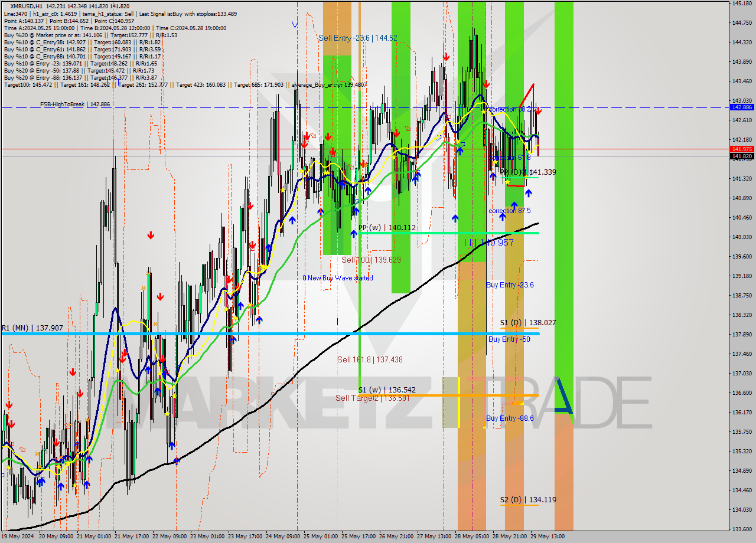
Task: Click the 'PP (D) | 141.339' pivot label
Action: coord(528,172)
